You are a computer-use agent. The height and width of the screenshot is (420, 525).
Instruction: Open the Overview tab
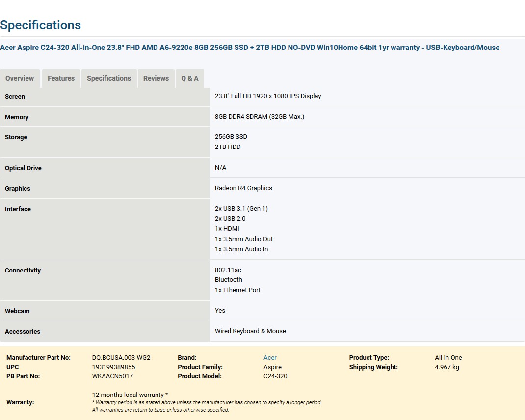[x=20, y=78]
